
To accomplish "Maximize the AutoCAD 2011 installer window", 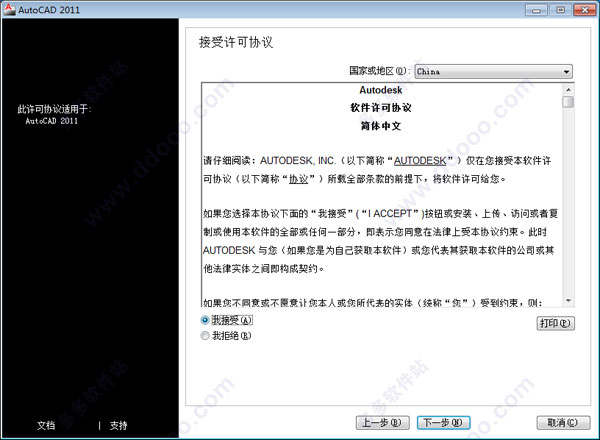I will click(560, 10).
